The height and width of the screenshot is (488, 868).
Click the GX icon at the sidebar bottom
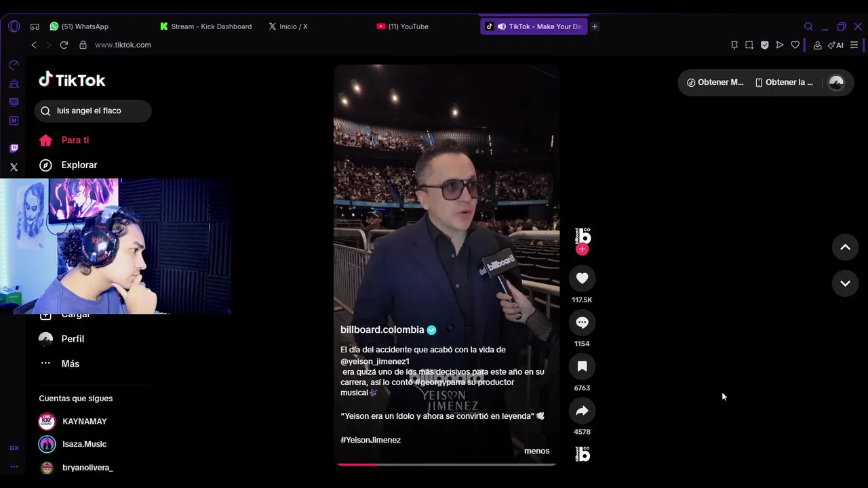14,448
